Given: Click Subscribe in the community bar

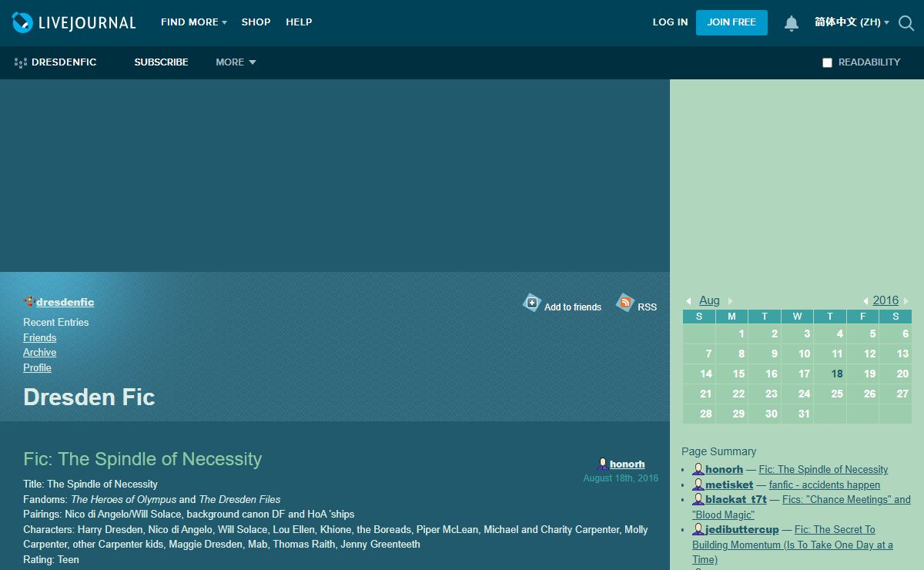Looking at the screenshot, I should (x=161, y=62).
